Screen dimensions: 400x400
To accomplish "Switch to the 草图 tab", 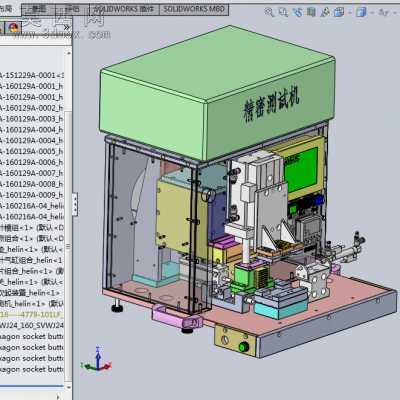I will [38, 9].
